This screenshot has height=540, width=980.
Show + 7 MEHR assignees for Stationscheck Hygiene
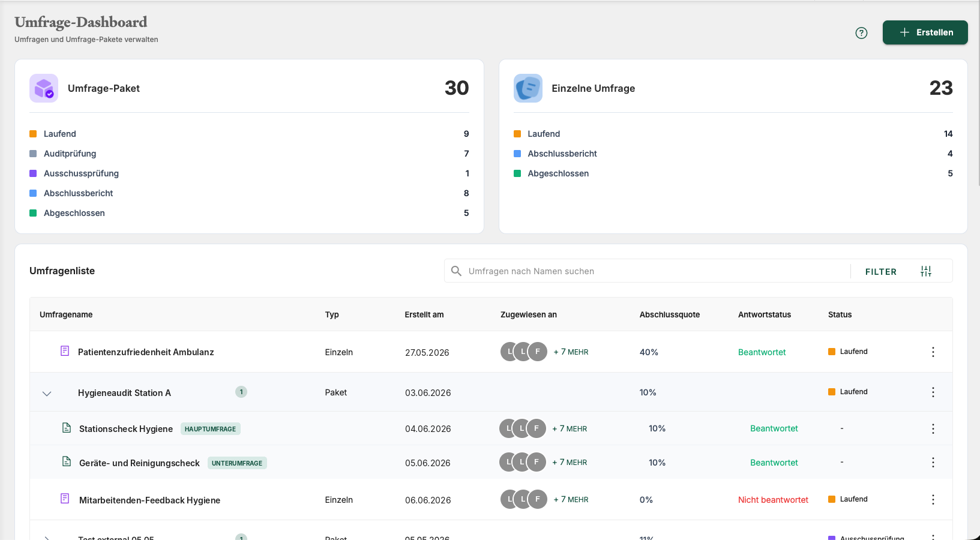(570, 429)
